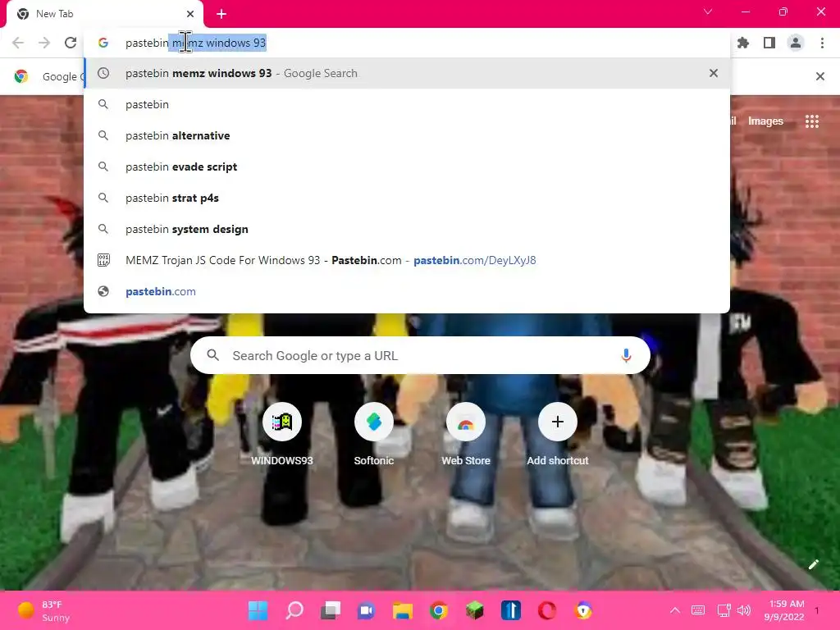Screen dimensions: 840x630
Task: Pick the 'pastebin strat p4s' suggestion
Action: click(x=407, y=198)
